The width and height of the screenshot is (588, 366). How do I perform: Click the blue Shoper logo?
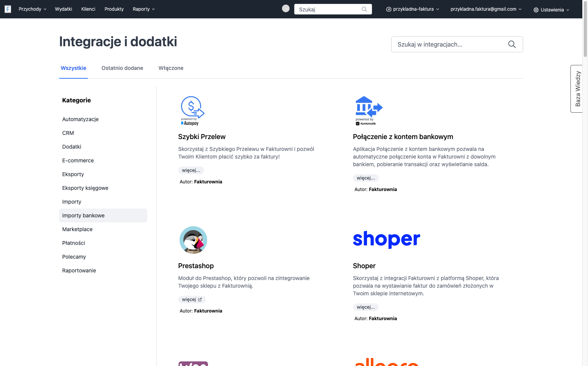point(387,240)
